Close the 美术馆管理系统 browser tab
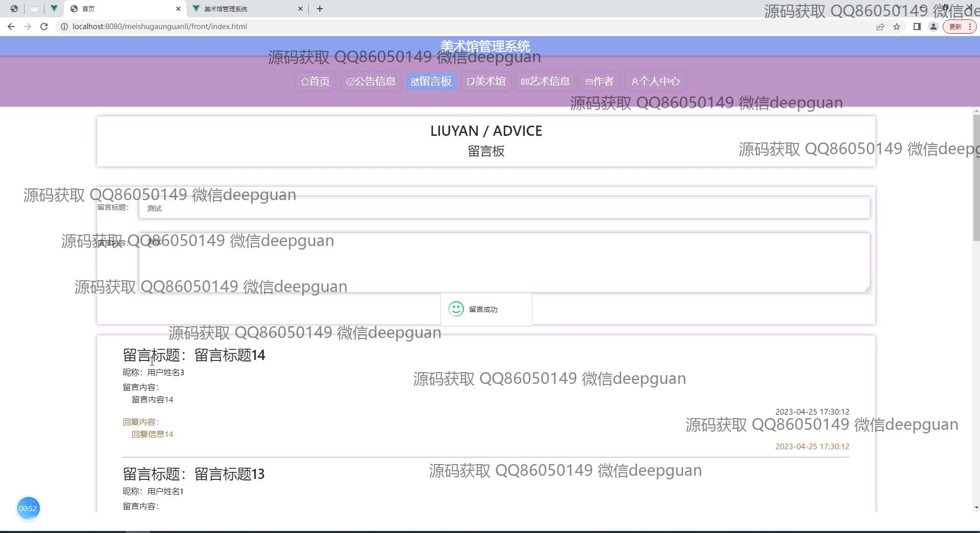 point(300,9)
